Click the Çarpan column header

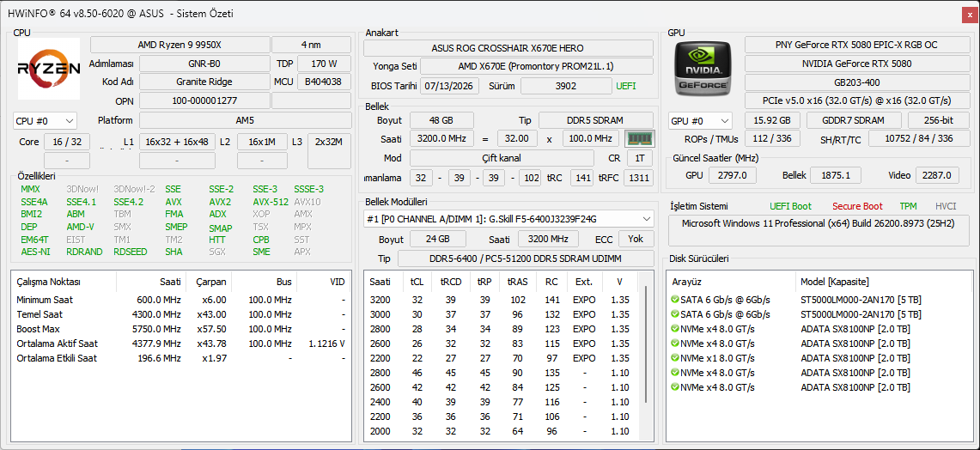[x=209, y=282]
